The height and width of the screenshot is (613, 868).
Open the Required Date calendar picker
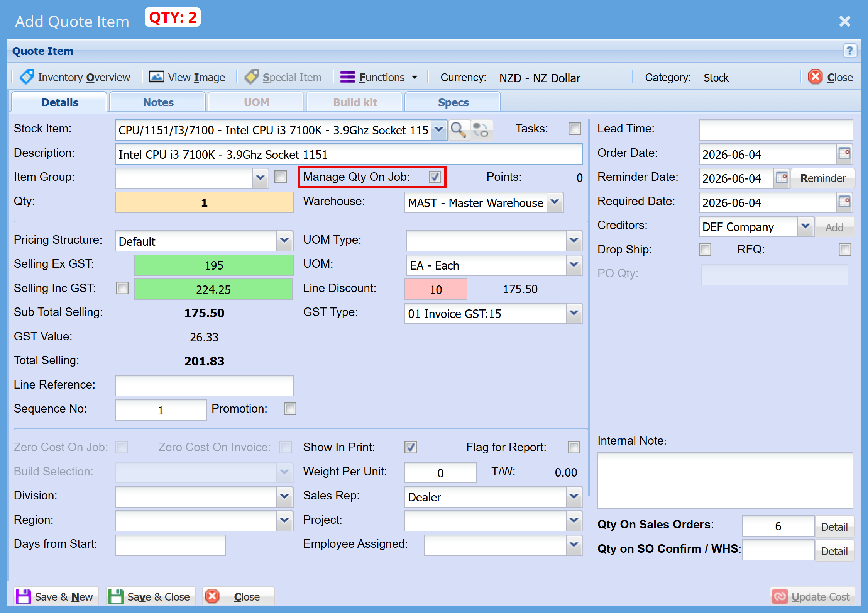[844, 202]
